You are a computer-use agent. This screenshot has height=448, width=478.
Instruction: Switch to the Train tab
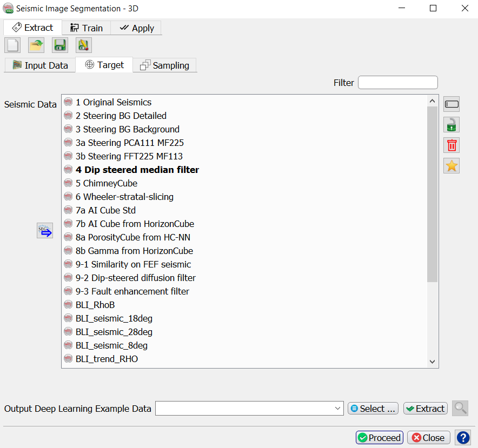coord(87,28)
